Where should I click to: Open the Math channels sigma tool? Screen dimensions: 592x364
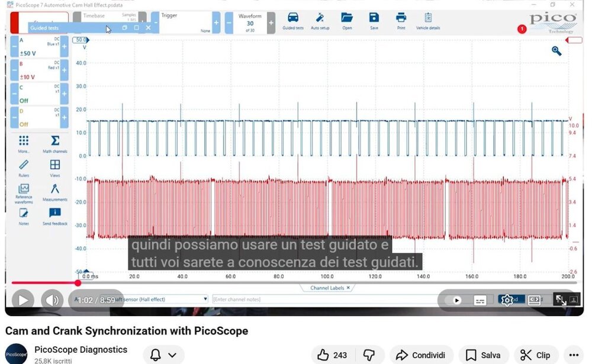[x=55, y=141]
